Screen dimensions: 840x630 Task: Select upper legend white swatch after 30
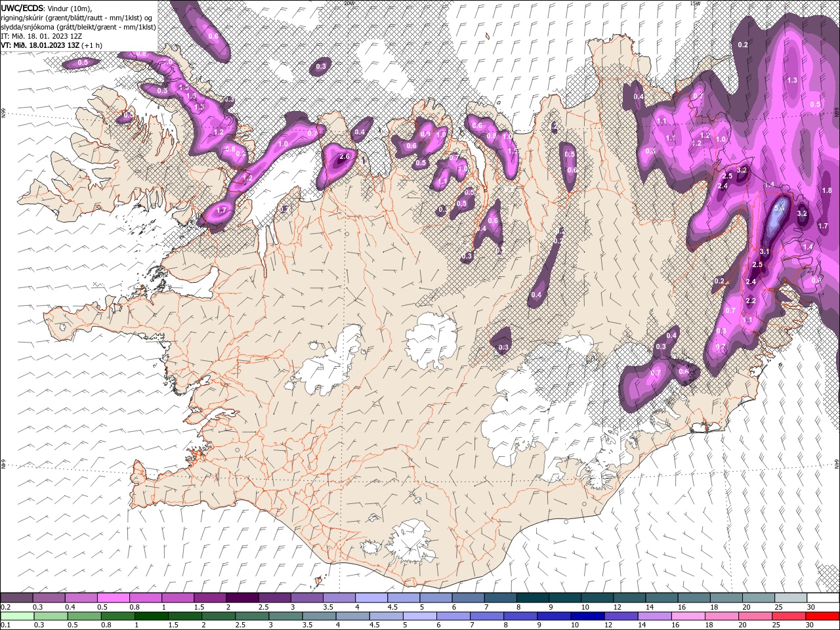pos(823,597)
